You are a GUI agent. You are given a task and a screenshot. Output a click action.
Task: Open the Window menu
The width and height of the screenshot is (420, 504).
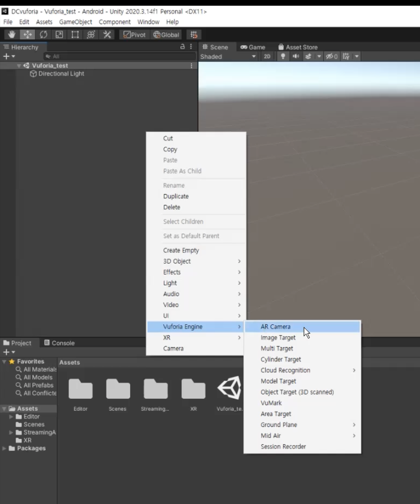pyautogui.click(x=148, y=22)
